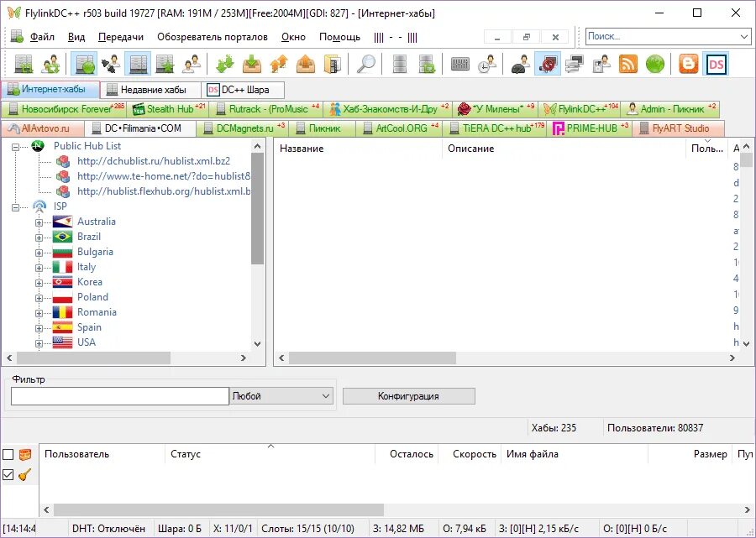
Task: Open the upload queue orange arrows icon
Action: pos(279,64)
